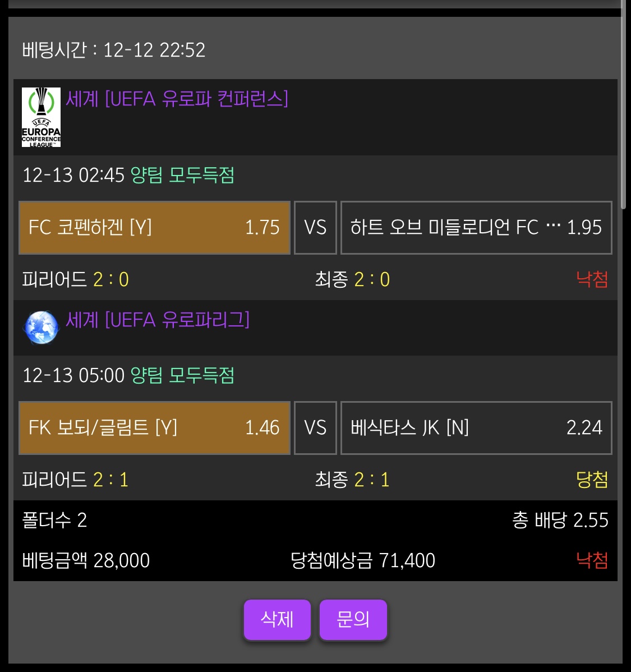
Task: Click the globe icon beside UEFA 유로파리그
Action: (x=41, y=327)
